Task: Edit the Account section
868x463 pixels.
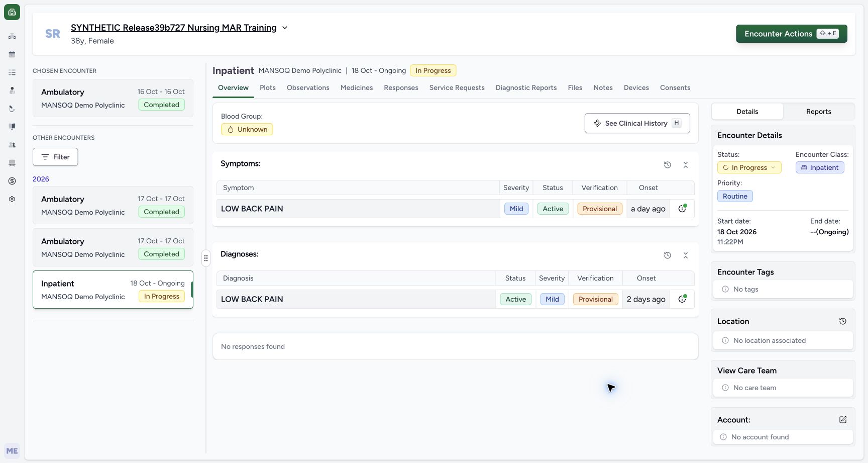Action: [x=843, y=420]
